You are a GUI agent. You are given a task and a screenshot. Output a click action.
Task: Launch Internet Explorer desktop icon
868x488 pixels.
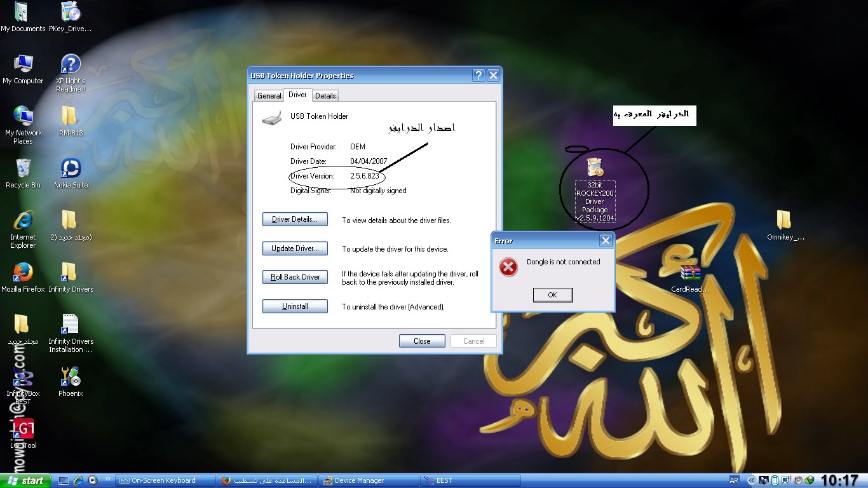click(23, 229)
